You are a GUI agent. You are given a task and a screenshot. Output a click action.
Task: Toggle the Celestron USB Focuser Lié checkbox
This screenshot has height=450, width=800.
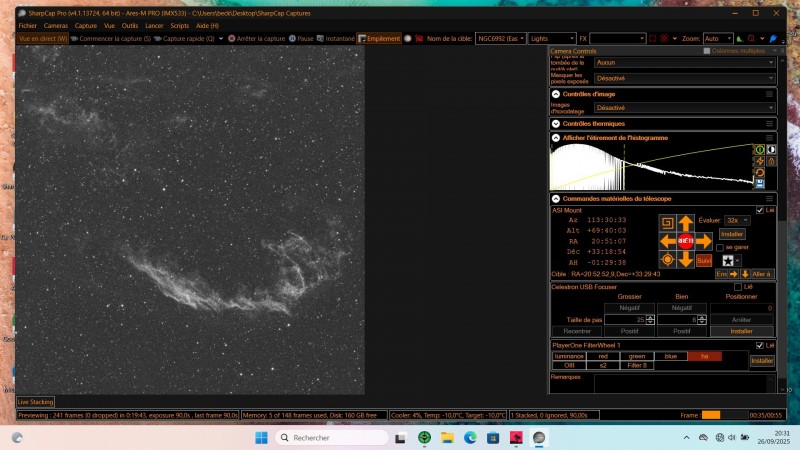(x=738, y=287)
